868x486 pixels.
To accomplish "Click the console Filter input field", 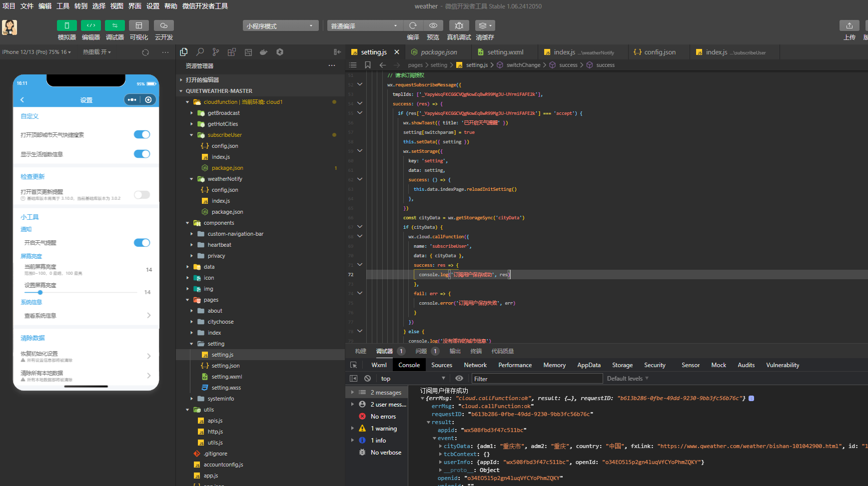I will (536, 379).
